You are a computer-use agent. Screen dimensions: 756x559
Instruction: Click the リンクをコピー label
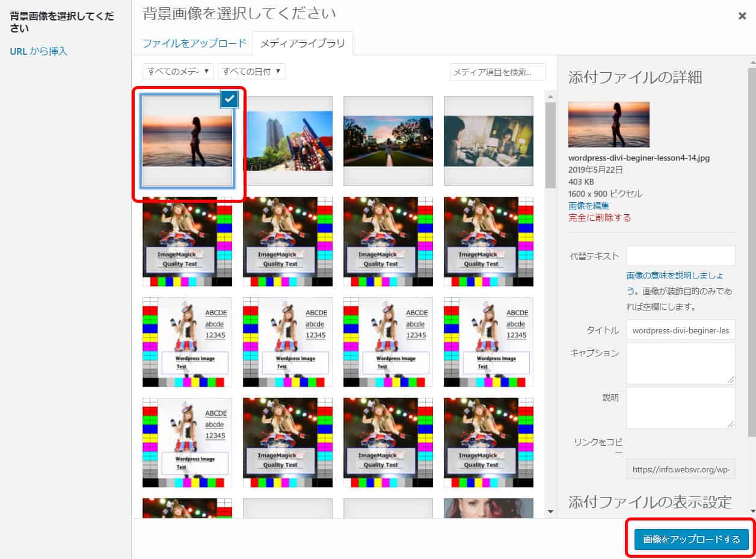(x=597, y=447)
